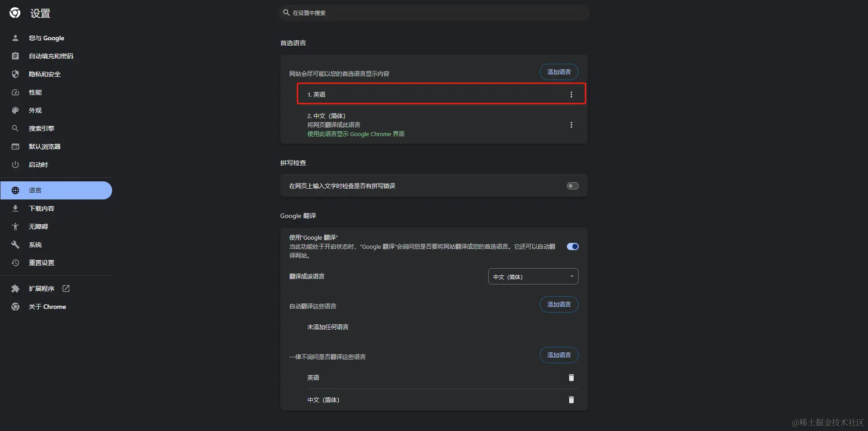This screenshot has width=868, height=431.
Task: Click the speedometer icon for 性能
Action: click(x=15, y=92)
